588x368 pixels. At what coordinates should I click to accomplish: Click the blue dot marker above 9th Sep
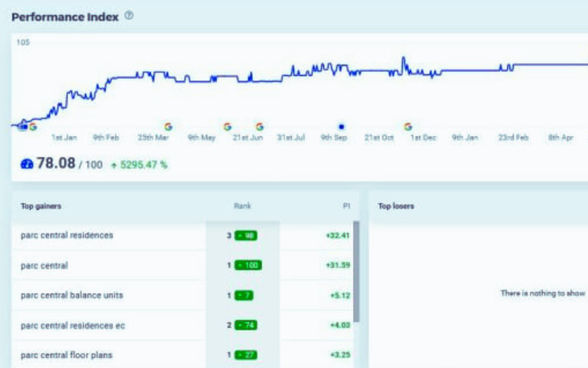(x=341, y=127)
